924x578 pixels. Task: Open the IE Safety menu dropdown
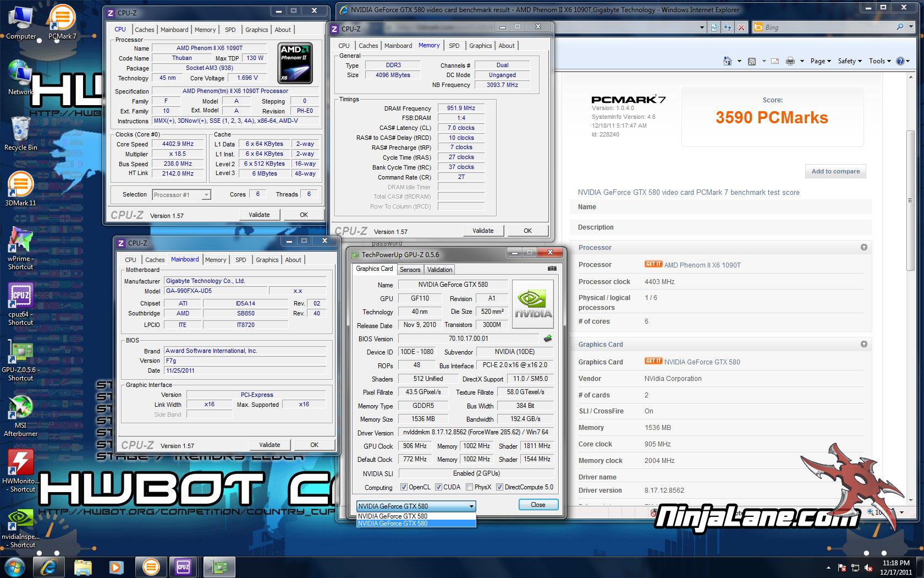pyautogui.click(x=850, y=61)
